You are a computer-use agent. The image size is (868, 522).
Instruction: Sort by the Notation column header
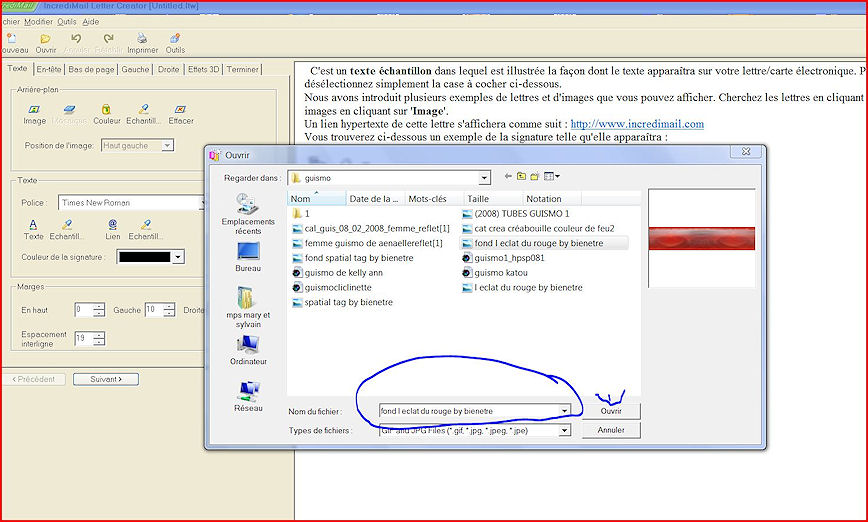click(551, 199)
